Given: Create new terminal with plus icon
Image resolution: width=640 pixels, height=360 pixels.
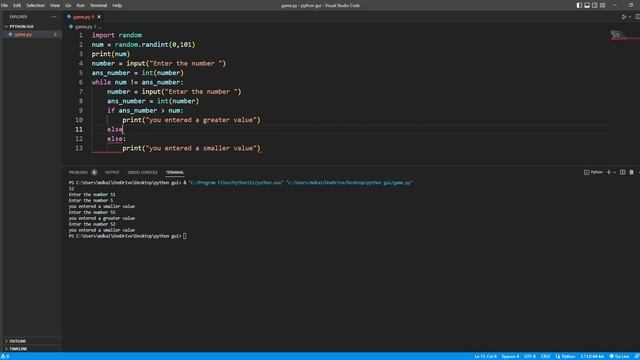Looking at the screenshot, I should (609, 172).
